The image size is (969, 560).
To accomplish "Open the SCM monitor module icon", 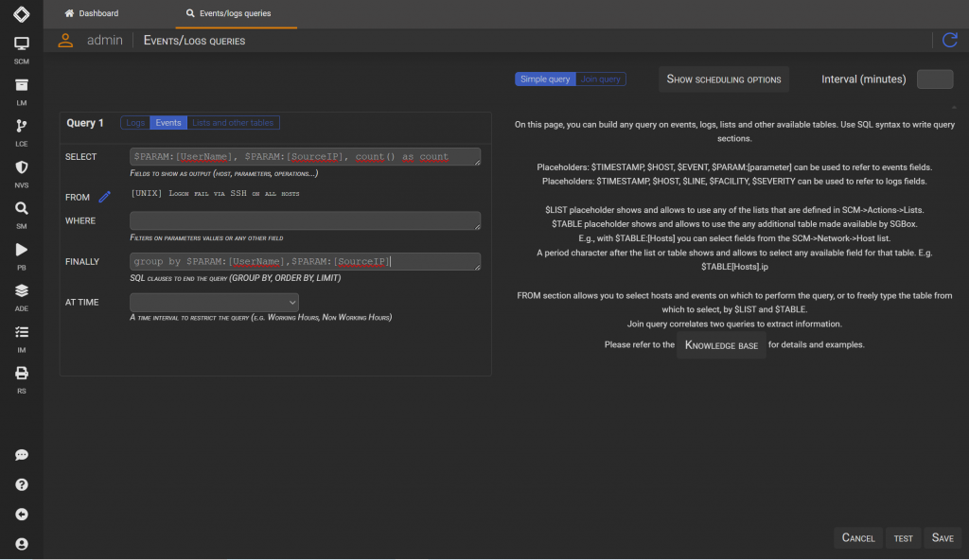I will point(21,44).
